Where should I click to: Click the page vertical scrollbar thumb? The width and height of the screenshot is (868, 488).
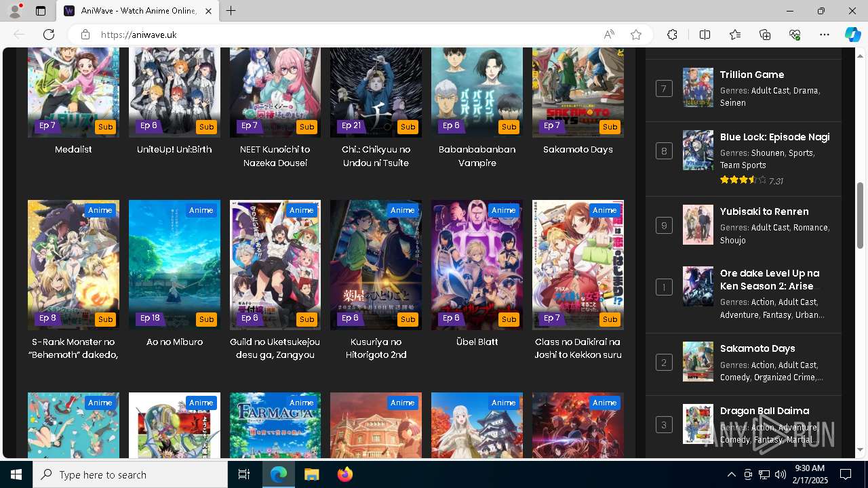click(x=861, y=216)
